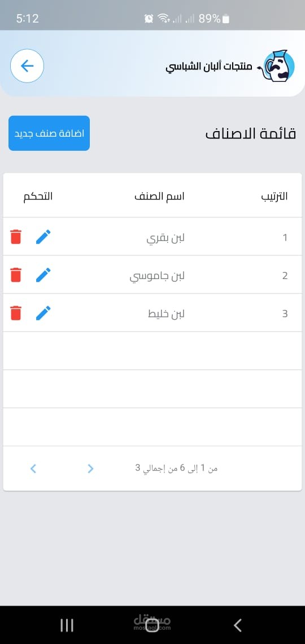This screenshot has width=305, height=644.
Task: Tap the back arrow in the header
Action: point(27,66)
